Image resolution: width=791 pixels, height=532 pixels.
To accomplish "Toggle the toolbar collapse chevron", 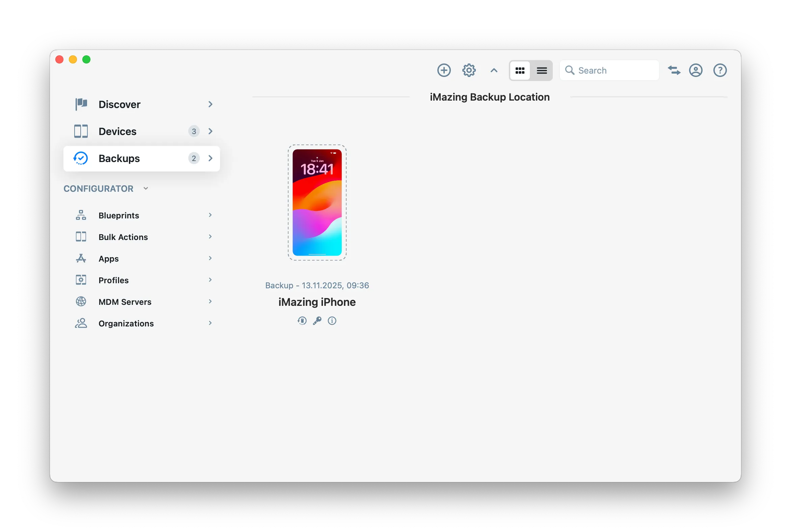I will click(493, 70).
